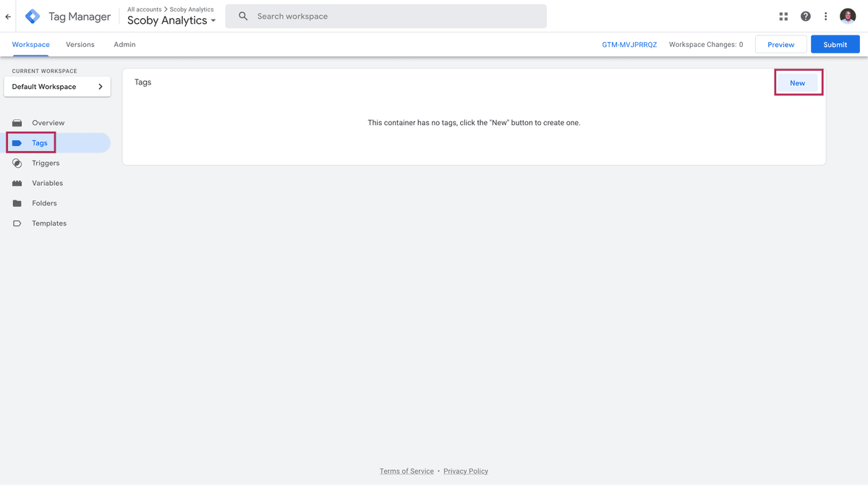Switch to the Versions tab
The image size is (868, 486).
pos(80,45)
